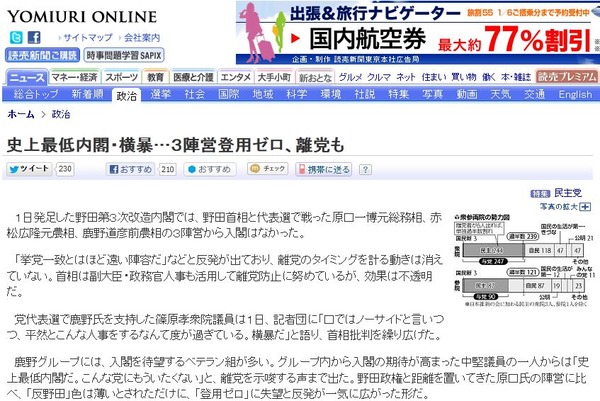Select the 医療と介護 tab
600x401 pixels.
pos(194,77)
